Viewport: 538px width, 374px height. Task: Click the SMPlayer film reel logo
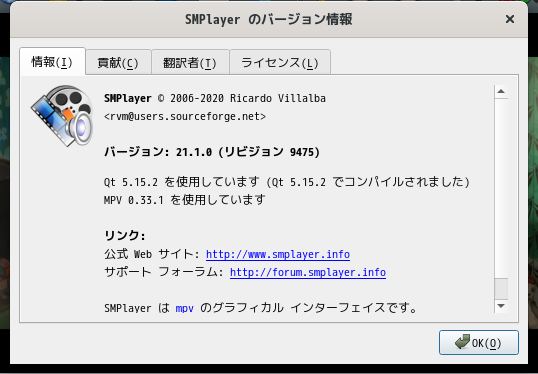tap(62, 116)
